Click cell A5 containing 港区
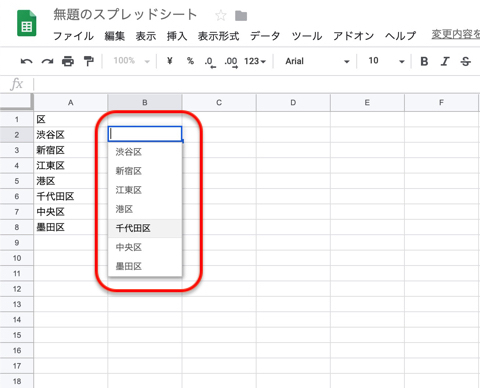 (71, 181)
